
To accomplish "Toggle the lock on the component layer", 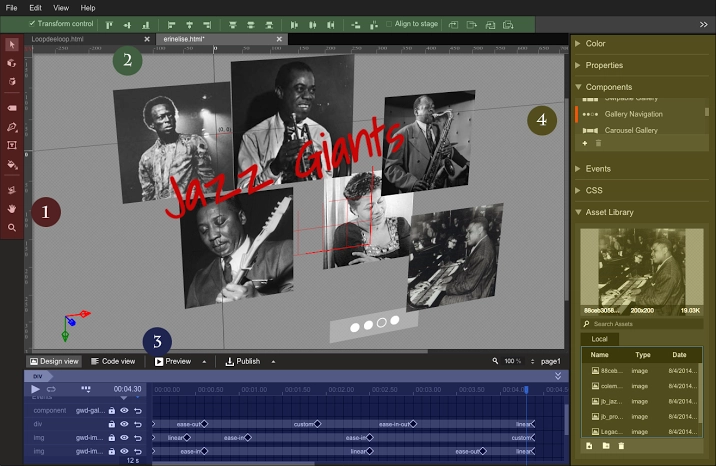I will click(x=111, y=411).
